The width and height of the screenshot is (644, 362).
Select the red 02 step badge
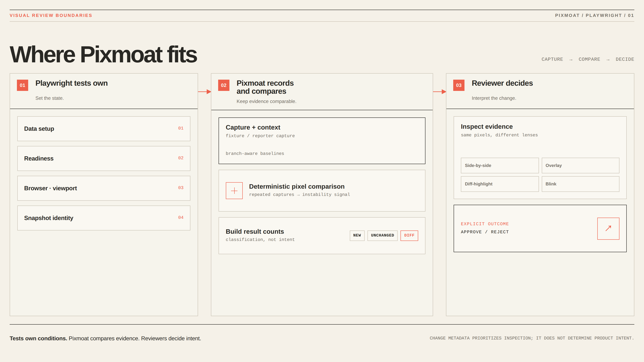pos(224,85)
